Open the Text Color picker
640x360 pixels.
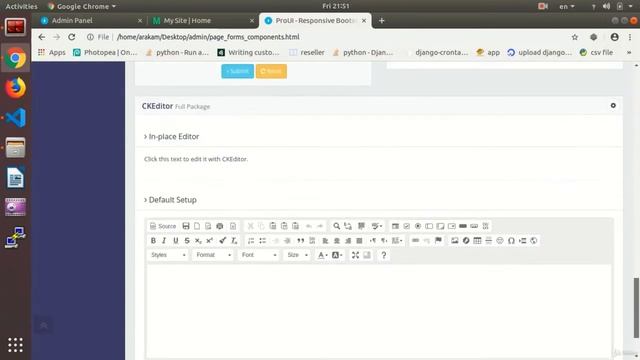[x=322, y=255]
